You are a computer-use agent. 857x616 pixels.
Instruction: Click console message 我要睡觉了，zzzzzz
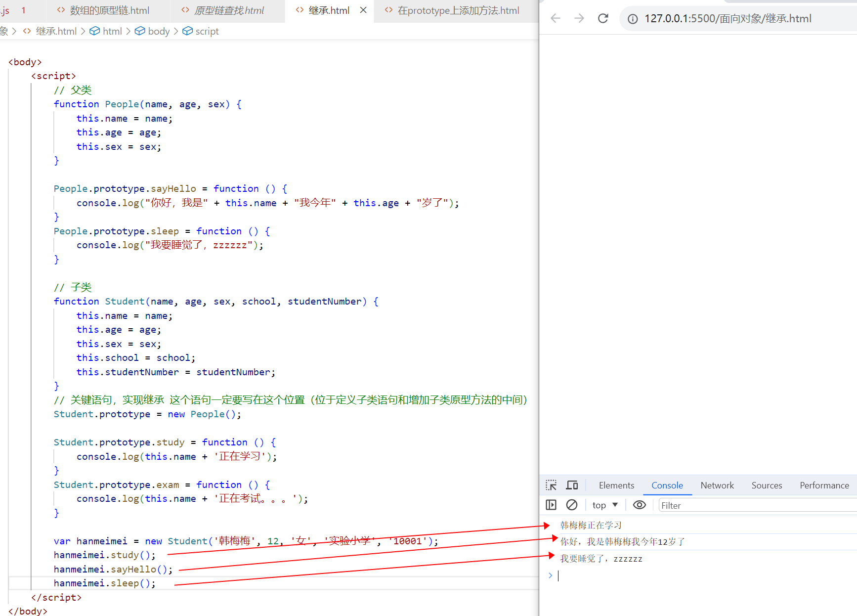pyautogui.click(x=601, y=559)
